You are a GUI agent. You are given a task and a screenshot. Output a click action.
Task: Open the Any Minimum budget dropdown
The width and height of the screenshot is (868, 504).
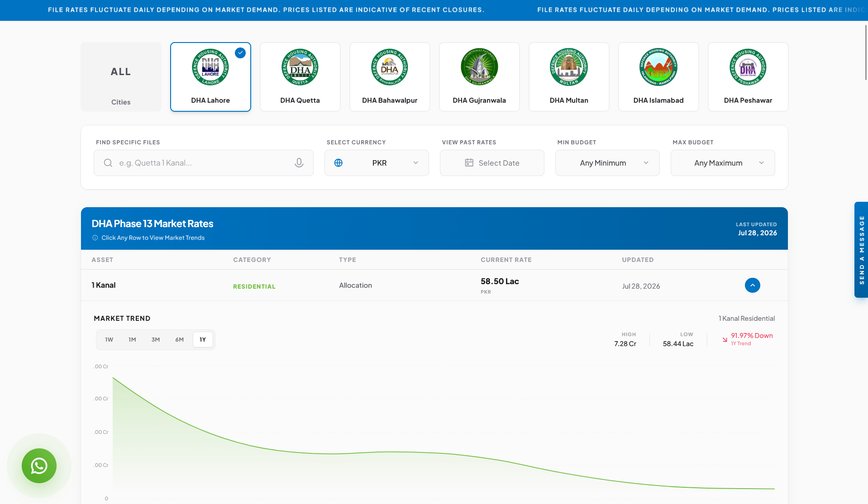[x=607, y=163]
